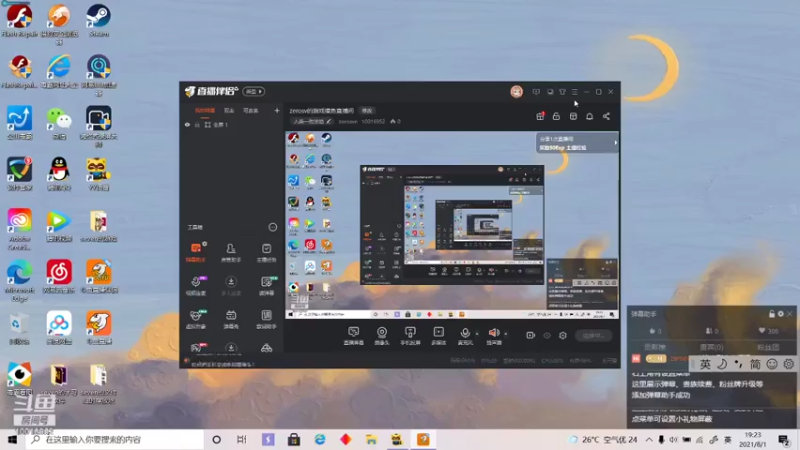Open Windows Start menu

(x=12, y=439)
